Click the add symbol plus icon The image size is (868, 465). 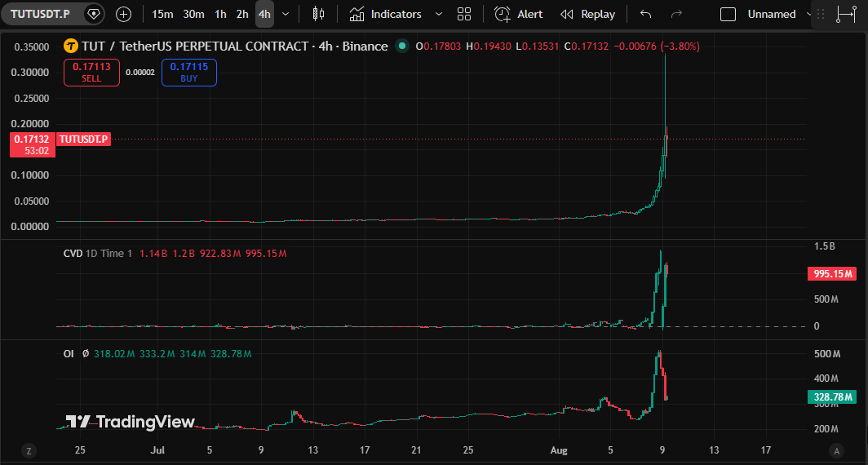pyautogui.click(x=123, y=15)
